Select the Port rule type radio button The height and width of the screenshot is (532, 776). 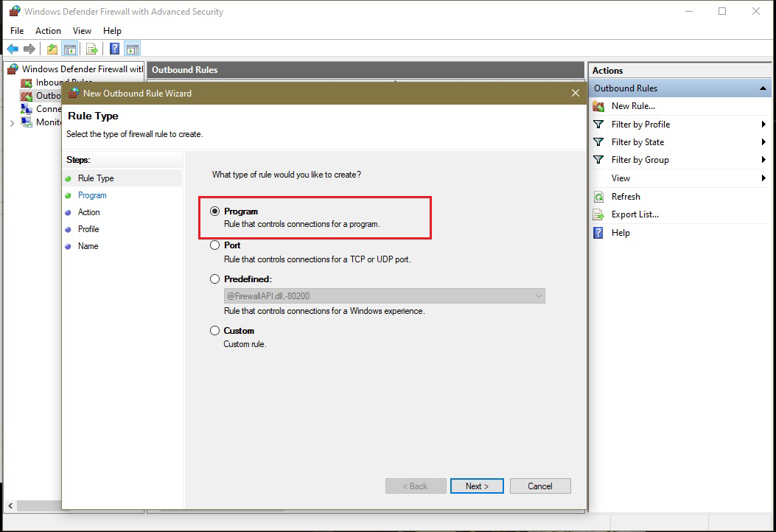(x=214, y=245)
